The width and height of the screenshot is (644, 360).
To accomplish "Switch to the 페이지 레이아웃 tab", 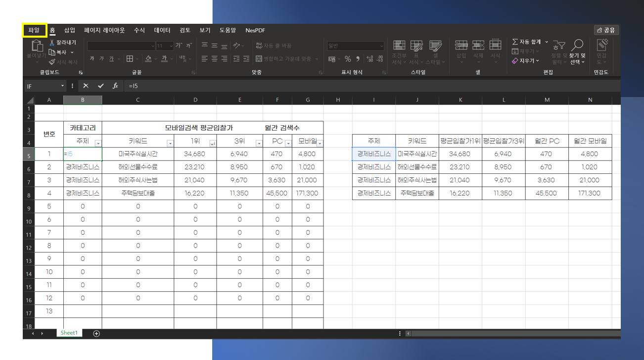I will 104,30.
